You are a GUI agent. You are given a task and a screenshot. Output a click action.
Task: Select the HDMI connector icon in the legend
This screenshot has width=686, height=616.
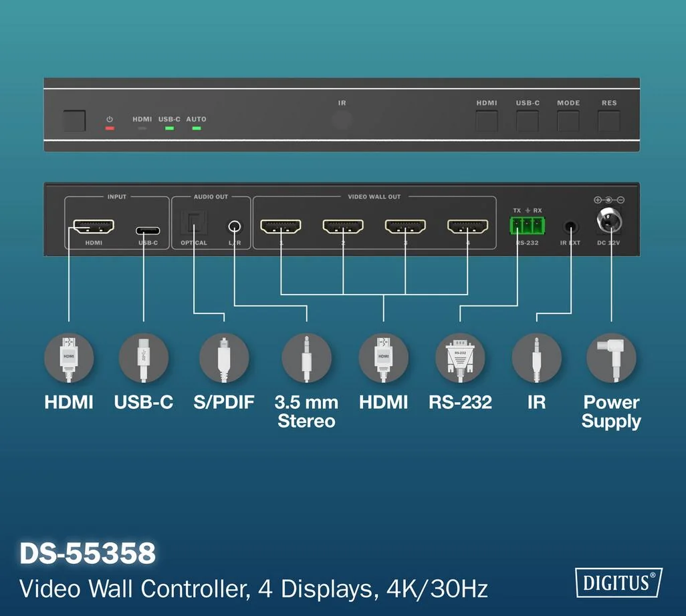69,357
